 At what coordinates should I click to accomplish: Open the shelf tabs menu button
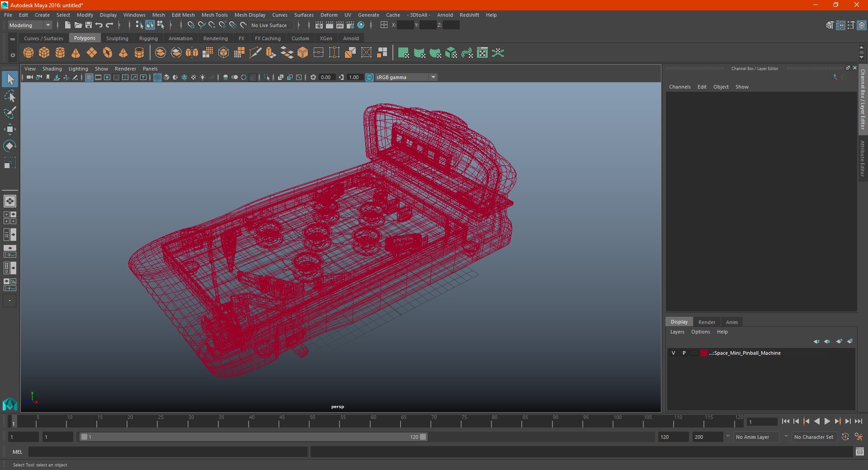pos(13,39)
